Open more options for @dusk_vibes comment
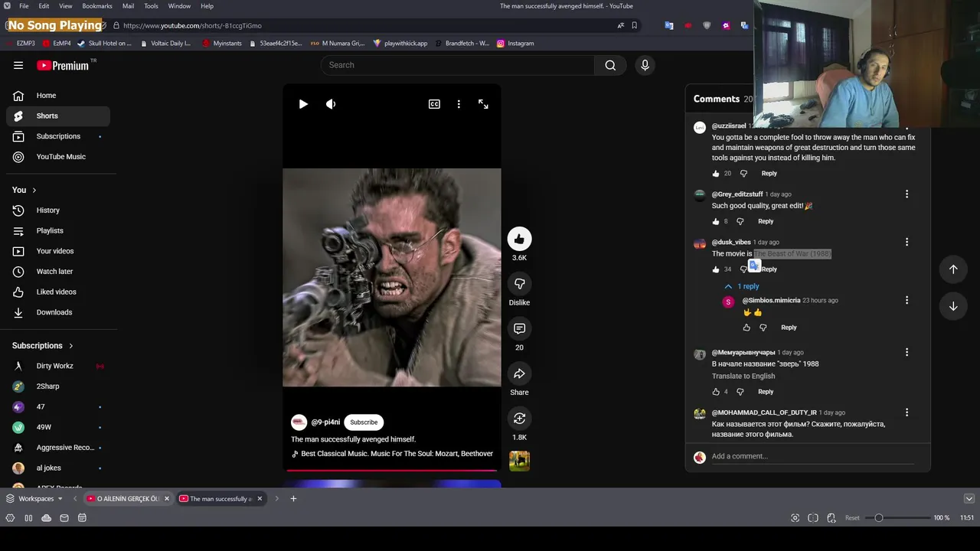 906,242
